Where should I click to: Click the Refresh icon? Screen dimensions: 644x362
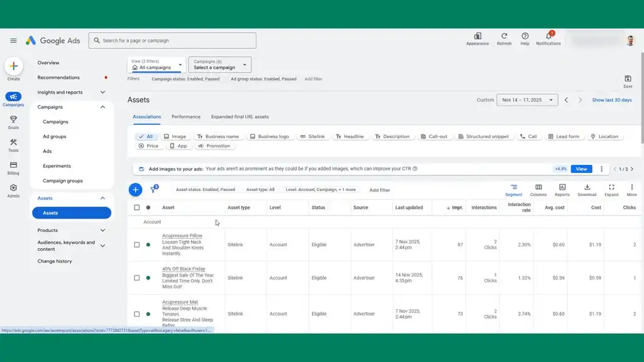click(504, 36)
